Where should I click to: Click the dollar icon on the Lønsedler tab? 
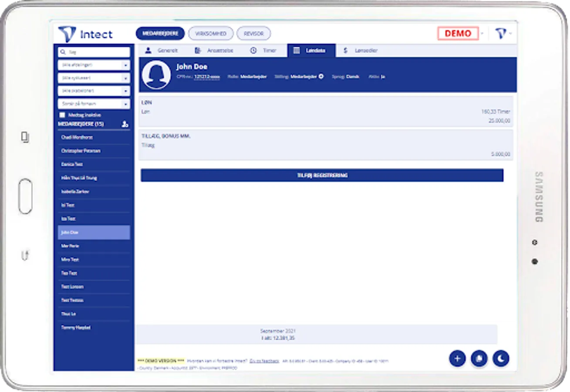click(345, 51)
